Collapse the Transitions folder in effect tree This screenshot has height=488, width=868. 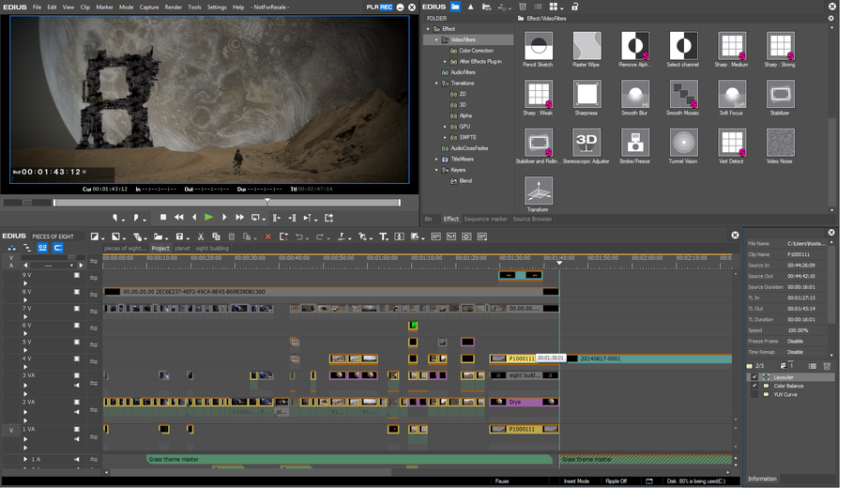(x=436, y=84)
